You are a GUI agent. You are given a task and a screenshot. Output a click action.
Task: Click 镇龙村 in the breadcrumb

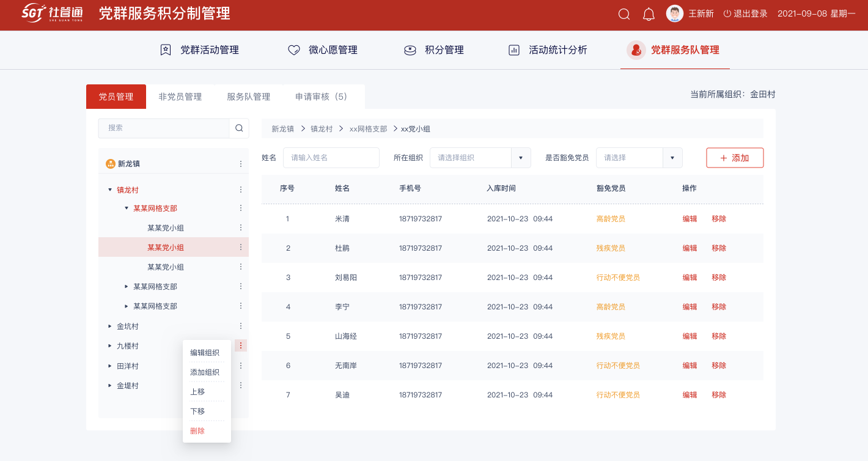322,129
